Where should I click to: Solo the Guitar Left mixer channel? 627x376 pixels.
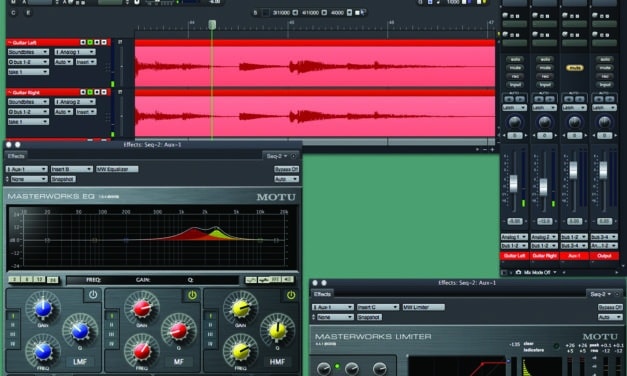515,59
